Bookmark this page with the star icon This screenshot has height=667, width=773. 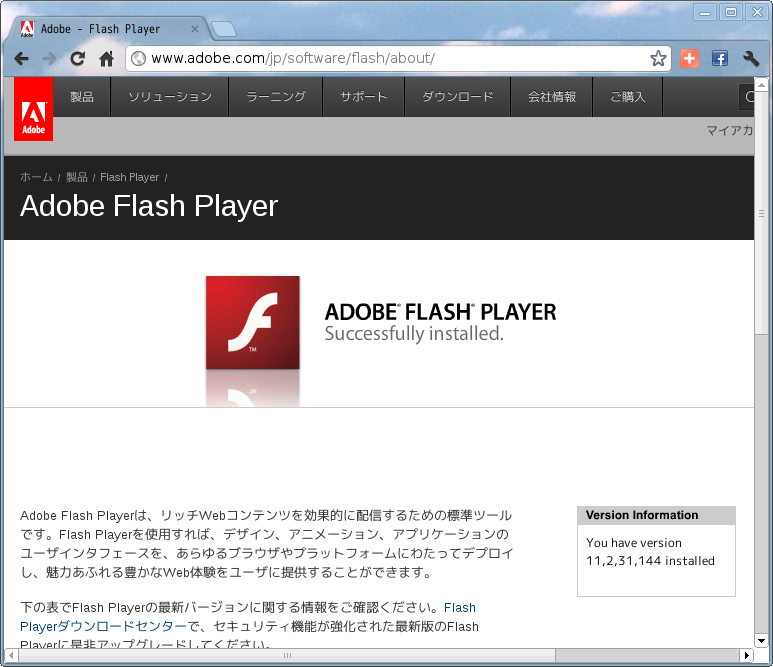(658, 58)
